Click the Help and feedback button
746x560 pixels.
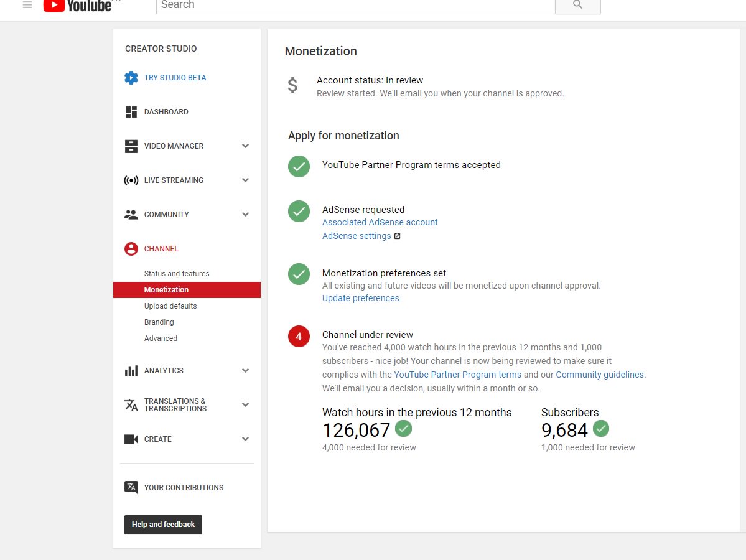coord(163,525)
